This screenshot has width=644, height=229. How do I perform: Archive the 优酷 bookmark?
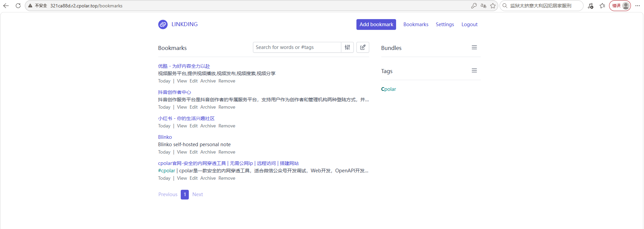[208, 81]
